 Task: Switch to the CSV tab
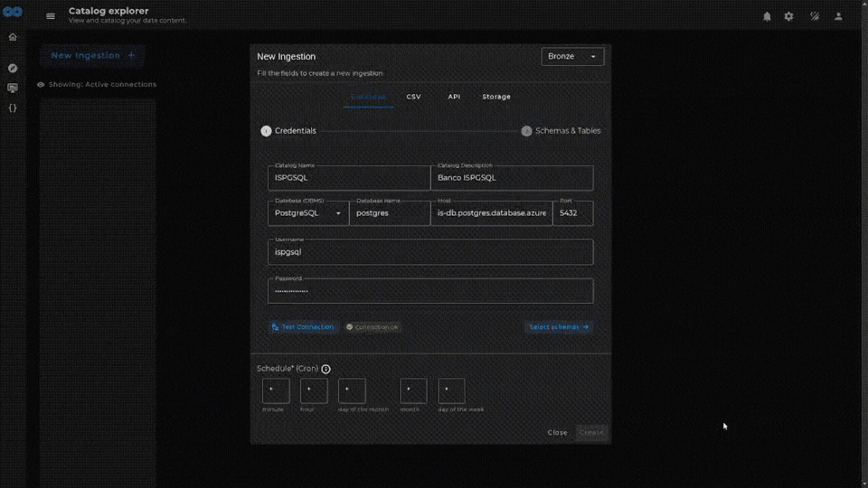[413, 97]
